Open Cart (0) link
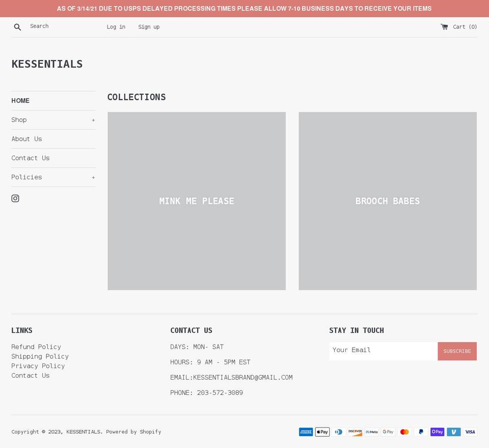The height and width of the screenshot is (448, 489). [x=465, y=27]
